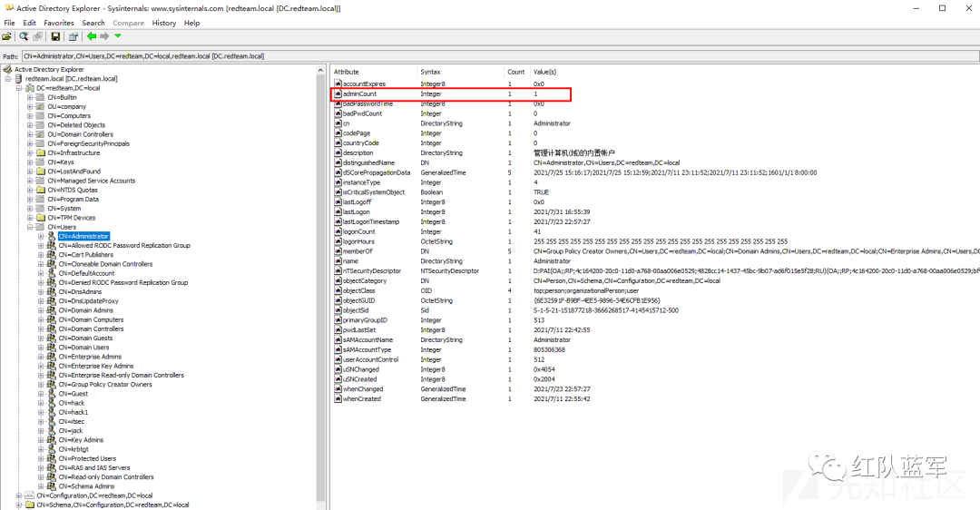Select CN=DnsAdmins in the tree
Viewport: 980px width, 510px height.
pyautogui.click(x=80, y=292)
